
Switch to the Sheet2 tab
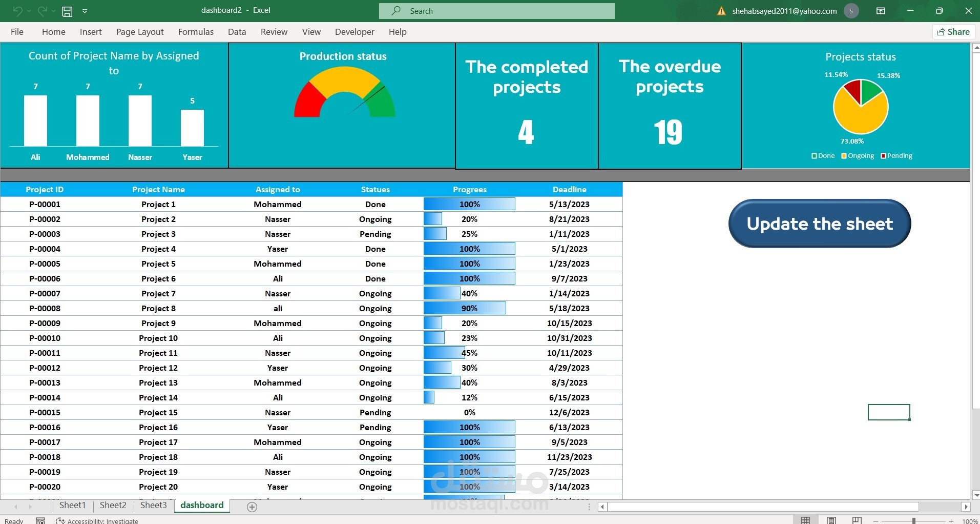(x=113, y=506)
